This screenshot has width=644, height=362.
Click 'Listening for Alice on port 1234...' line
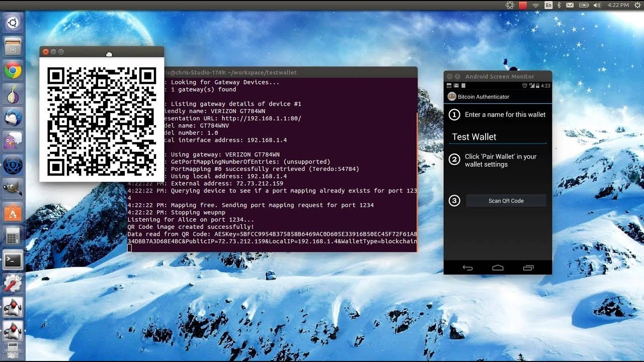[191, 220]
